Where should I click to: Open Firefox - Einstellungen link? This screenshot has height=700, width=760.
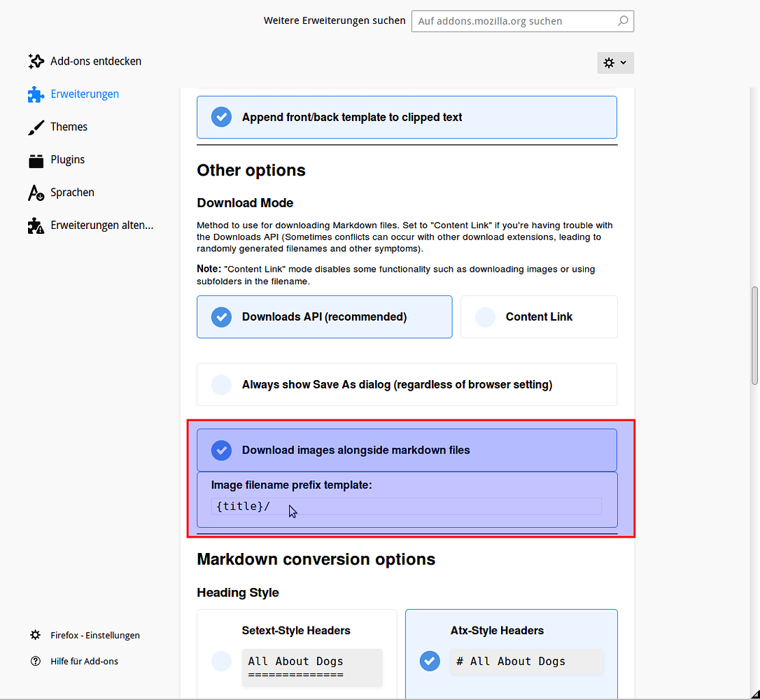tap(95, 636)
